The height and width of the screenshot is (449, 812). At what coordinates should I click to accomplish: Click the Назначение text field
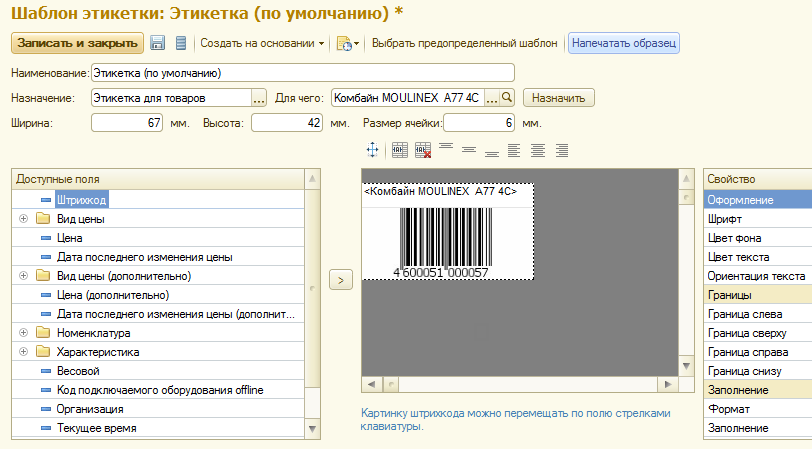(x=171, y=98)
